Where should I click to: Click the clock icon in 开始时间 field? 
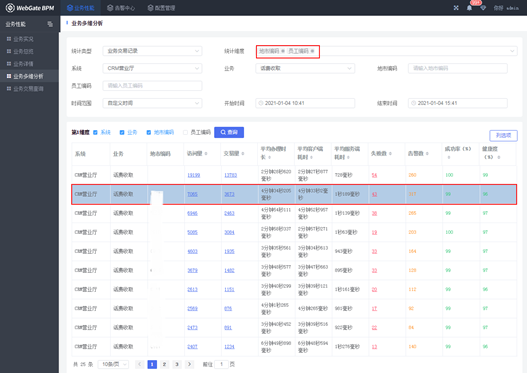click(x=260, y=103)
